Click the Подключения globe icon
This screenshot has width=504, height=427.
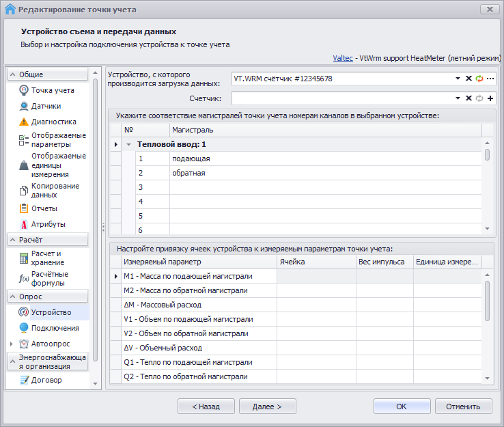(24, 328)
